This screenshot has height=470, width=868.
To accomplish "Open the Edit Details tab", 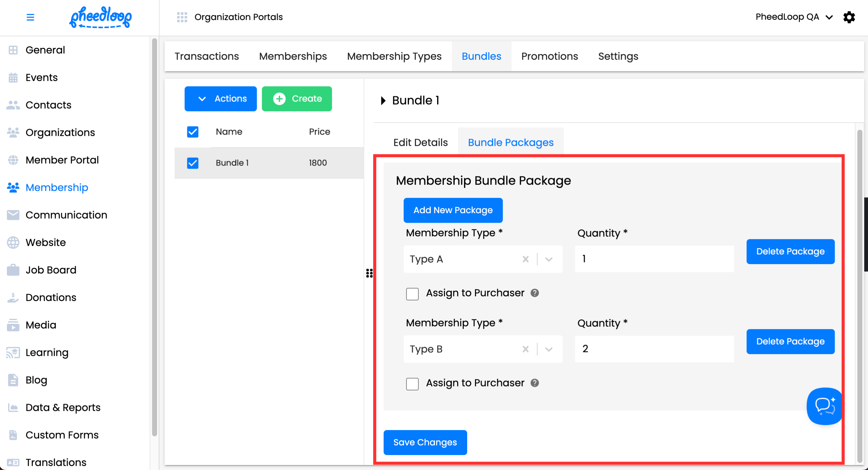I will (x=420, y=142).
